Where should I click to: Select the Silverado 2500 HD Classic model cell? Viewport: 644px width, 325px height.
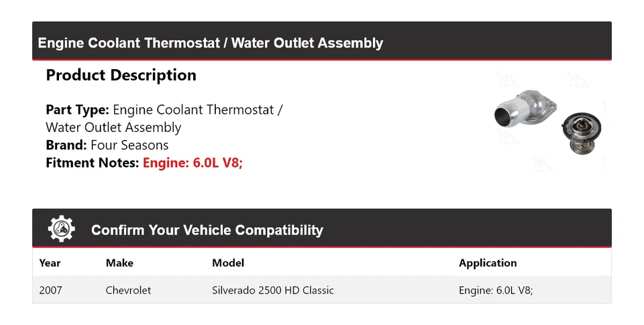tap(273, 290)
